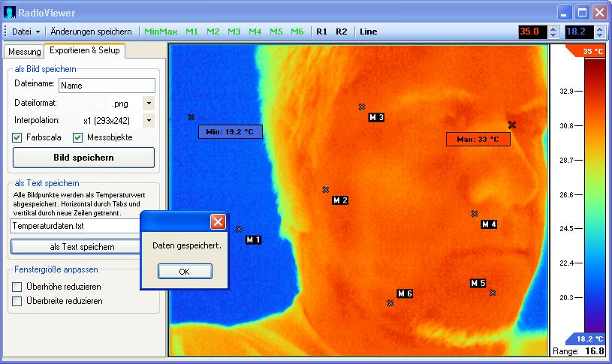The width and height of the screenshot is (612, 364).
Task: Close the 'Daten gespeichert' dialog with red X
Action: click(x=218, y=221)
